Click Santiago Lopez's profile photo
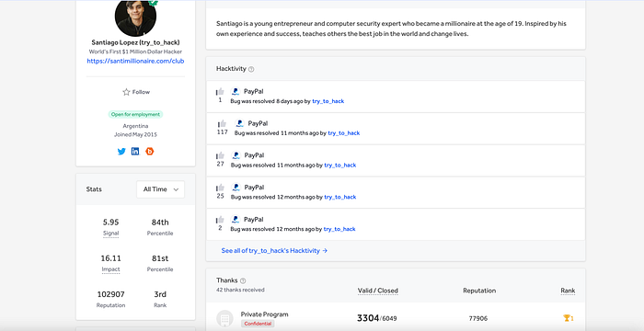The height and width of the screenshot is (331, 644). [135, 17]
